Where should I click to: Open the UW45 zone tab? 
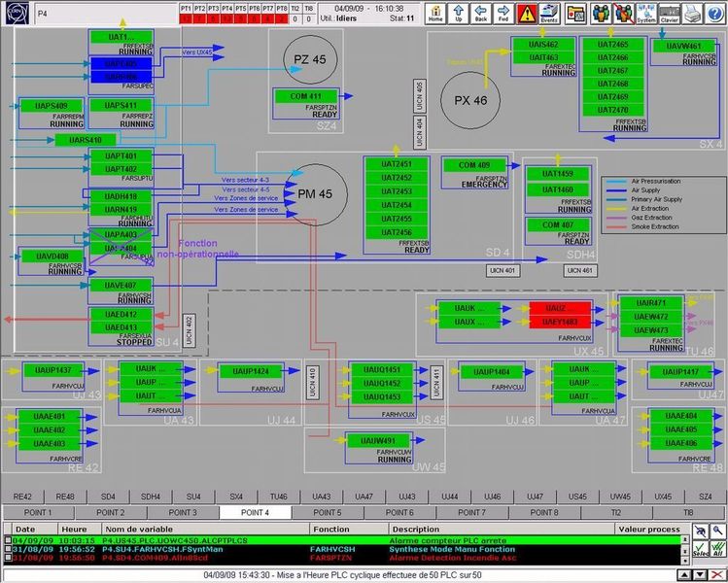click(620, 496)
